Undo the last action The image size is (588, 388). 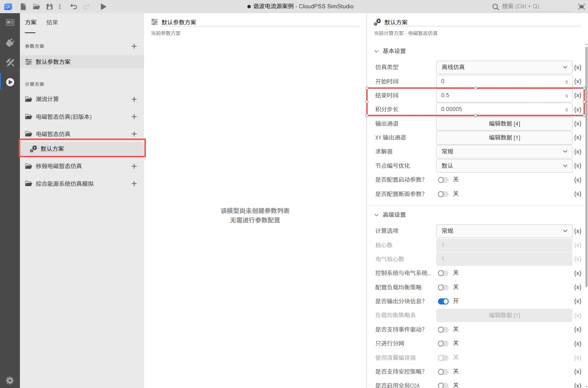point(74,6)
